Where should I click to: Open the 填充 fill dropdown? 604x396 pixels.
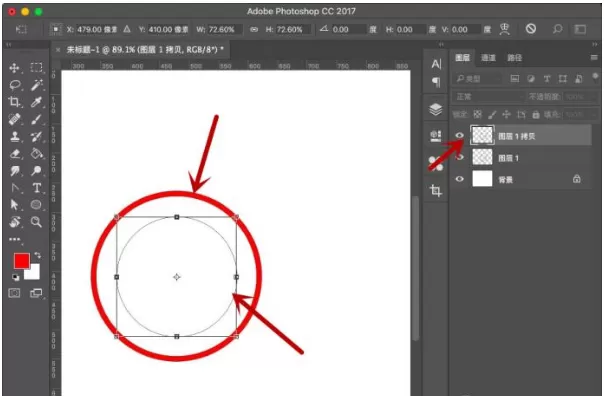point(580,114)
